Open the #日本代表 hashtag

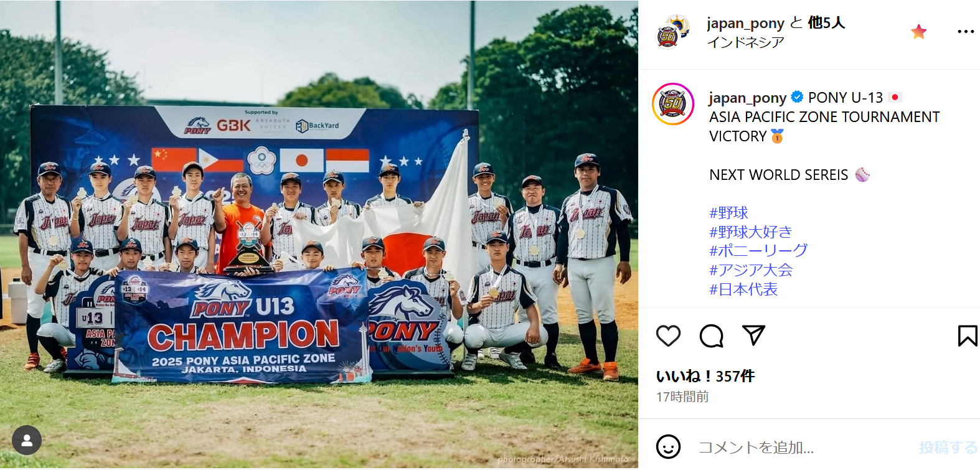click(x=743, y=289)
